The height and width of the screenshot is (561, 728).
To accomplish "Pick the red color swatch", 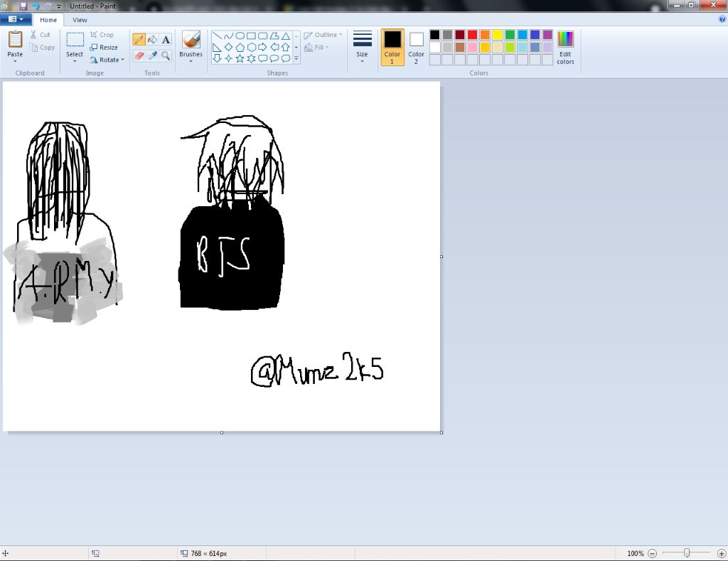I will (x=472, y=35).
